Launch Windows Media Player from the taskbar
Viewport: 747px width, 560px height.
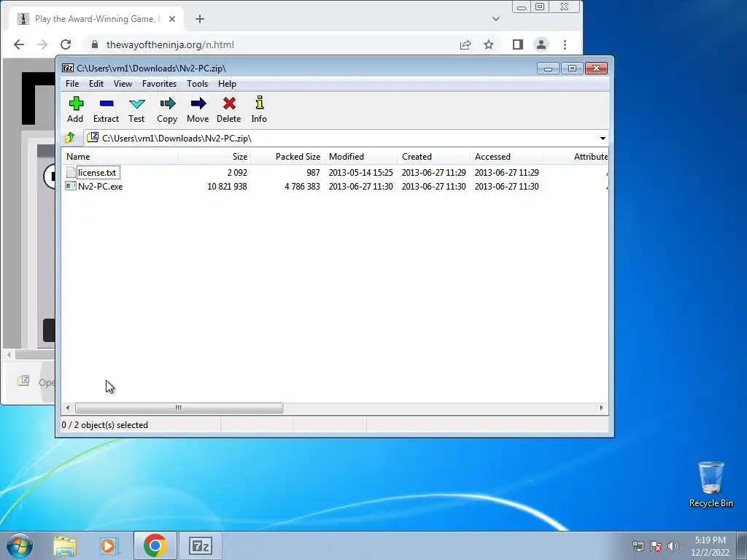coord(108,545)
